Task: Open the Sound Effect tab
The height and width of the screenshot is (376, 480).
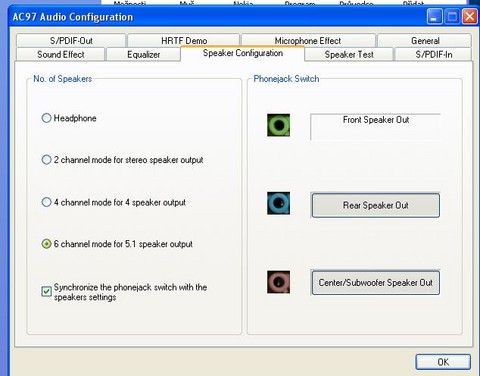Action: [60, 54]
